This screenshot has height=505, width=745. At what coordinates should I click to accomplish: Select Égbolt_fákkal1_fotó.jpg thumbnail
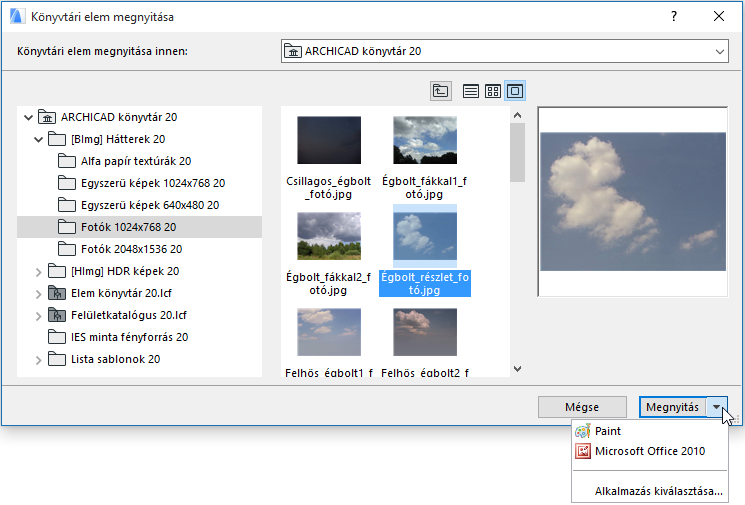point(425,140)
